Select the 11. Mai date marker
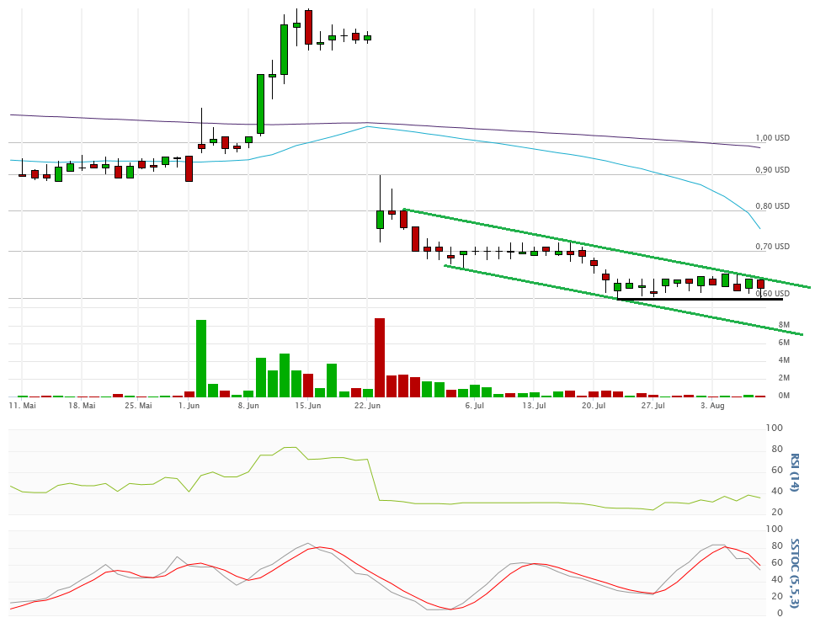This screenshot has height=644, width=815. tap(23, 406)
